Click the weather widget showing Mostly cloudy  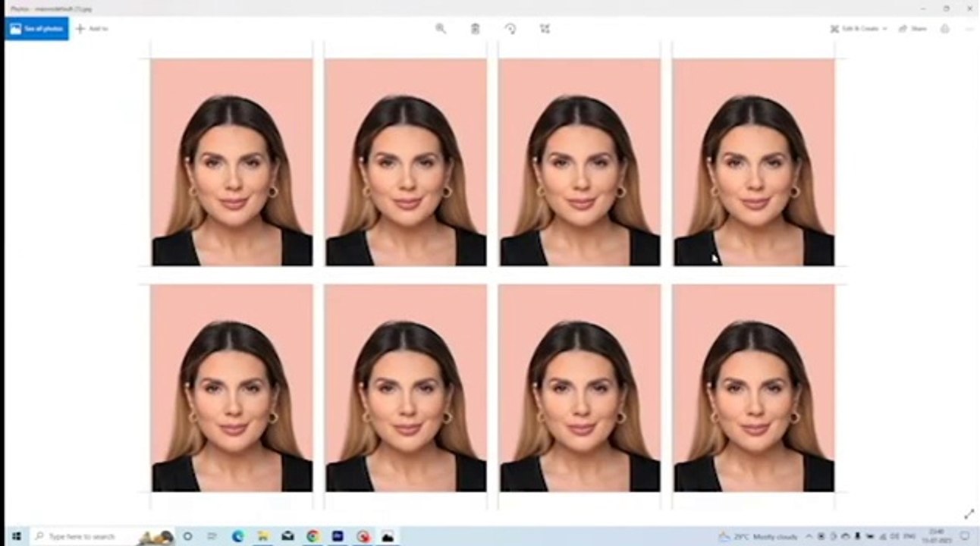click(x=756, y=536)
